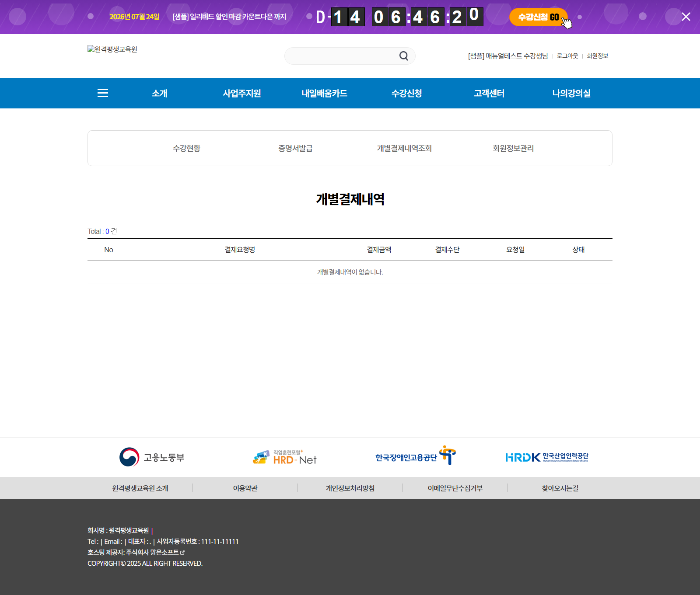The width and height of the screenshot is (700, 595).
Task: Open the 이메일무단수집거부 footer link
Action: pos(455,488)
